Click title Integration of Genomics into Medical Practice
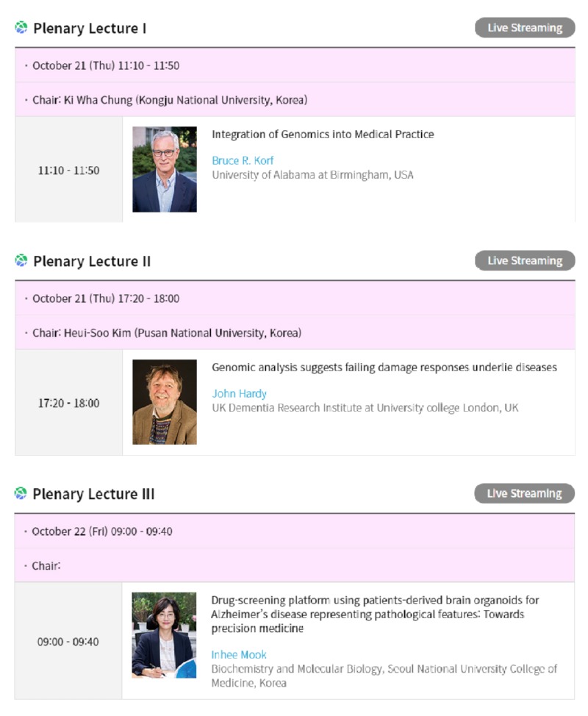588x716 pixels. 323,135
